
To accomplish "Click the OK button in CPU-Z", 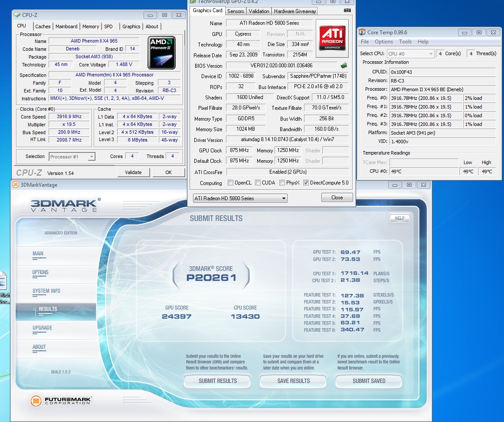I will pos(168,172).
